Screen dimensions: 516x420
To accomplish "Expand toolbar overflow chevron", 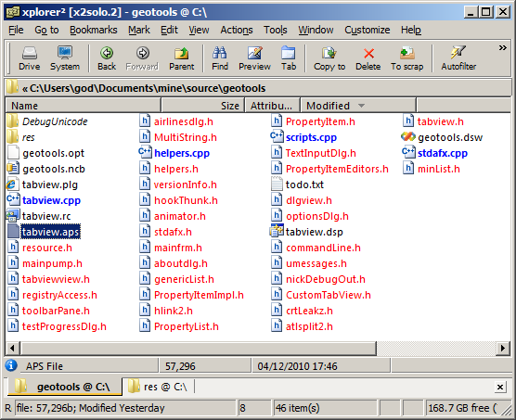I will (x=502, y=48).
